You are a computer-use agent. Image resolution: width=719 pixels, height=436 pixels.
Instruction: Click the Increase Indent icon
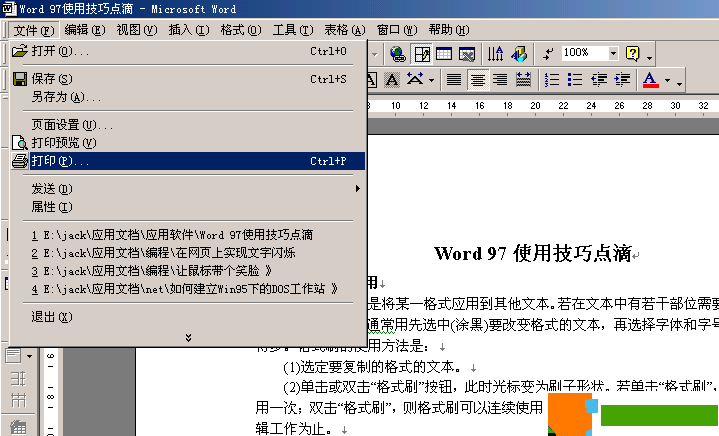[x=622, y=80]
